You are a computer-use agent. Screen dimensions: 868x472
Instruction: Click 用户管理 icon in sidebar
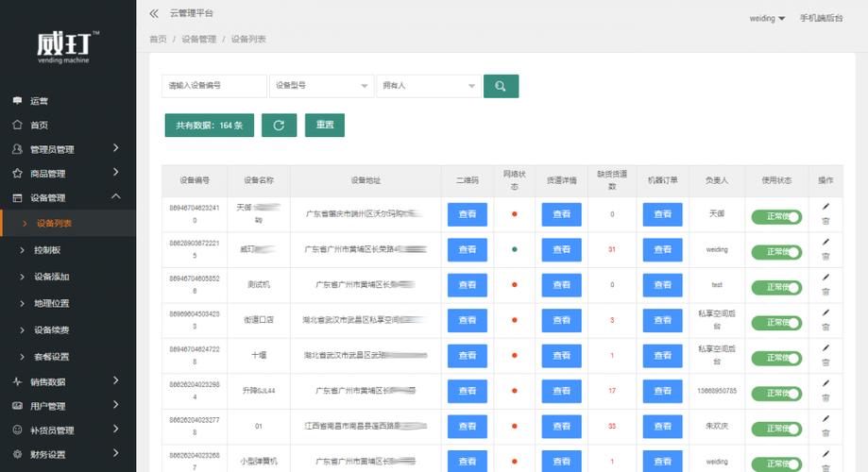17,406
